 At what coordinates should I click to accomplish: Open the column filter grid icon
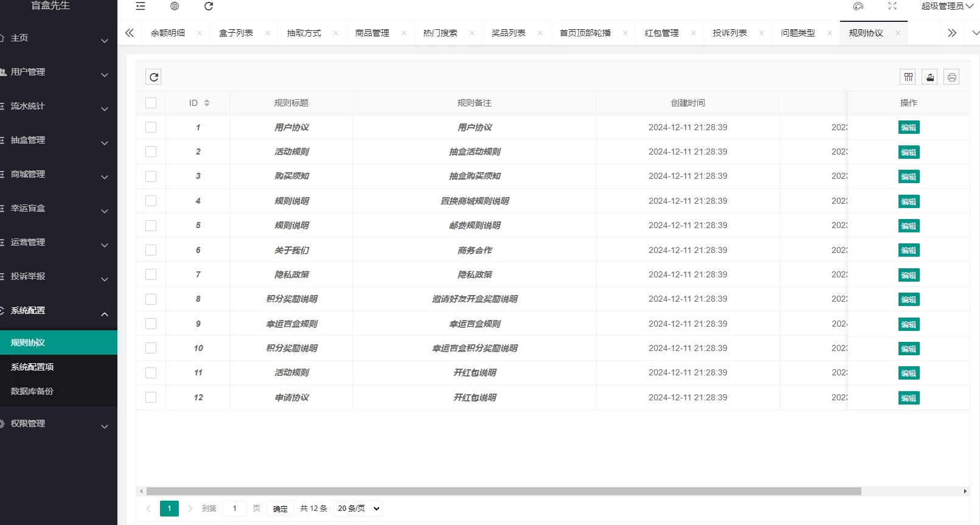[908, 77]
